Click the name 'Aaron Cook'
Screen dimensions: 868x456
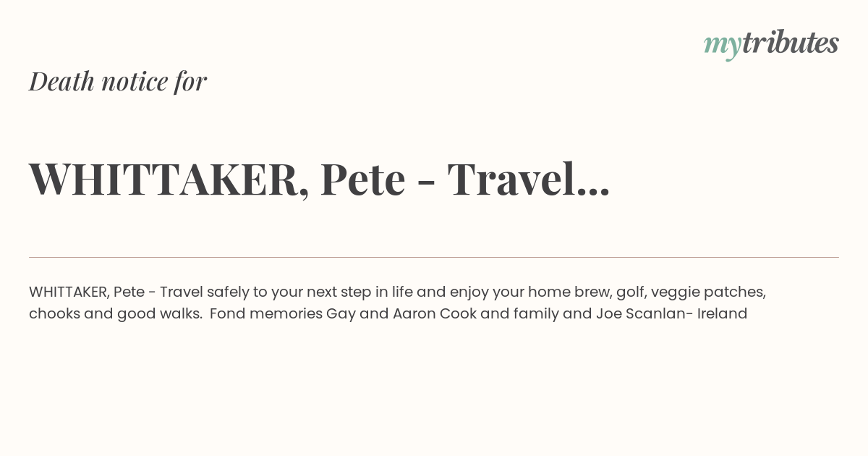pos(434,313)
